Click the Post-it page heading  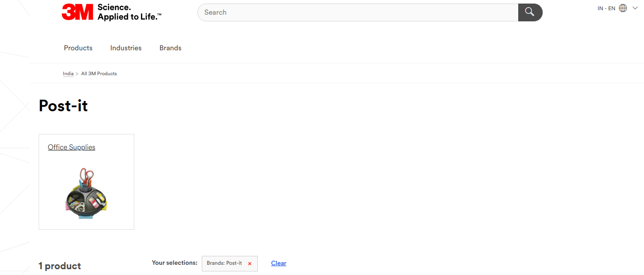(64, 105)
